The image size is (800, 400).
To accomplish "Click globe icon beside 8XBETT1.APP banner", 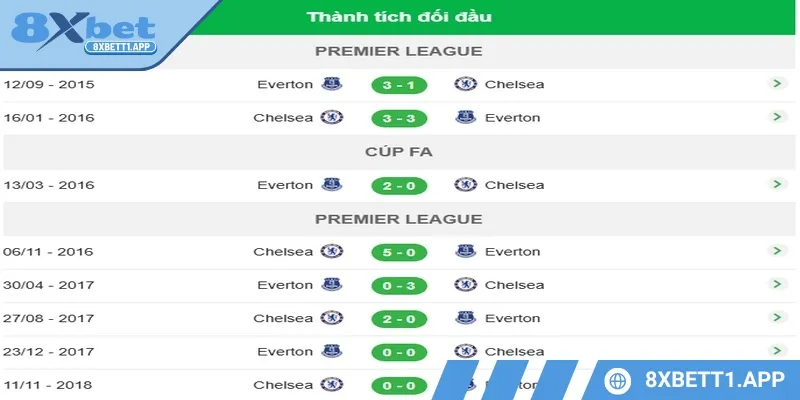I will (618, 381).
